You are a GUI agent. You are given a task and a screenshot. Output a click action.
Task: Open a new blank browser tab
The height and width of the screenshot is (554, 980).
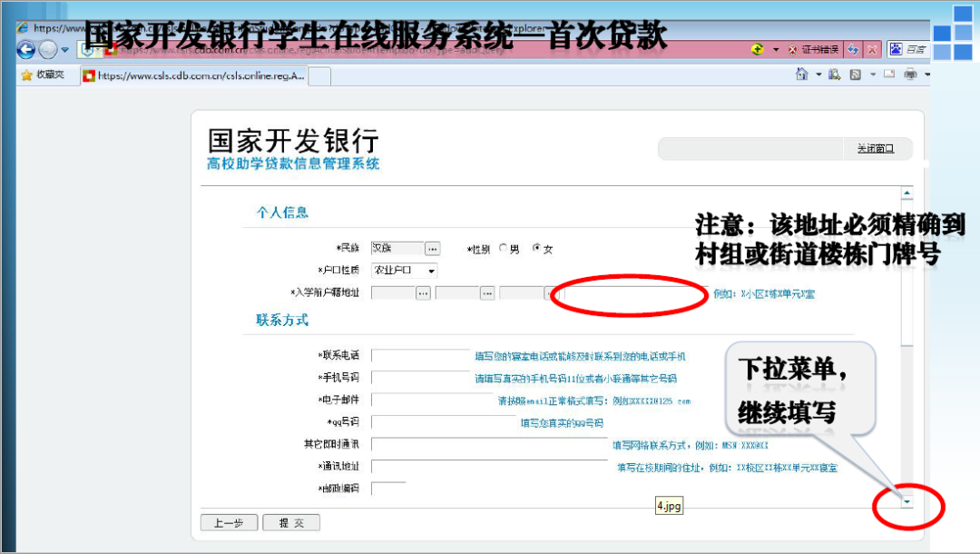pyautogui.click(x=319, y=76)
